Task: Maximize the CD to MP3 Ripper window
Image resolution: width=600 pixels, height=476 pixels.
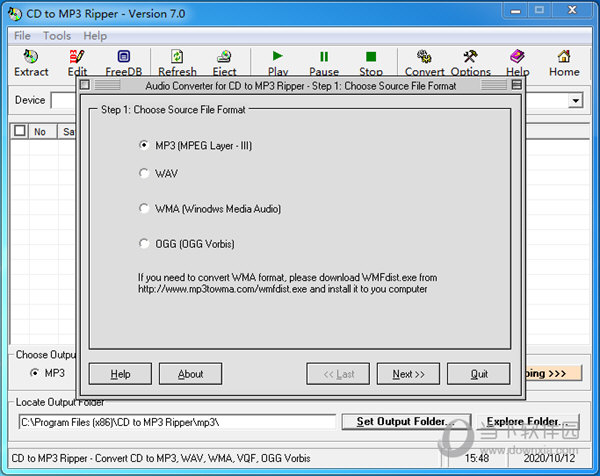Action: click(x=540, y=11)
